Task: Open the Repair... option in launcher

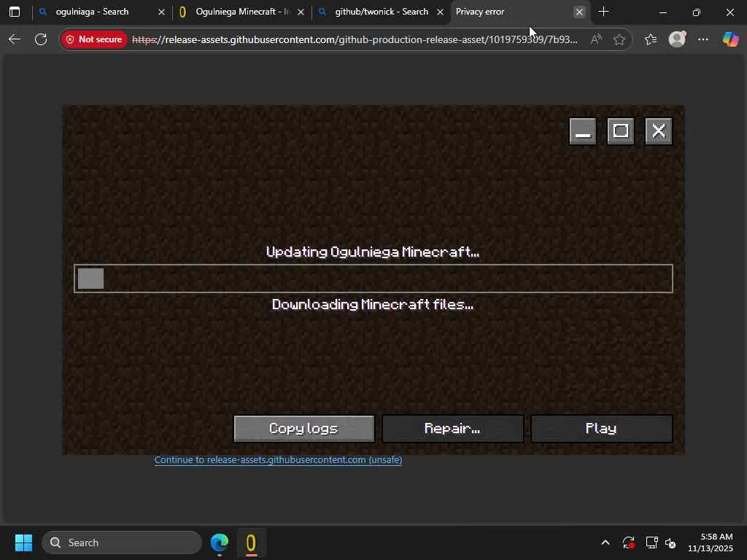Action: pyautogui.click(x=452, y=429)
